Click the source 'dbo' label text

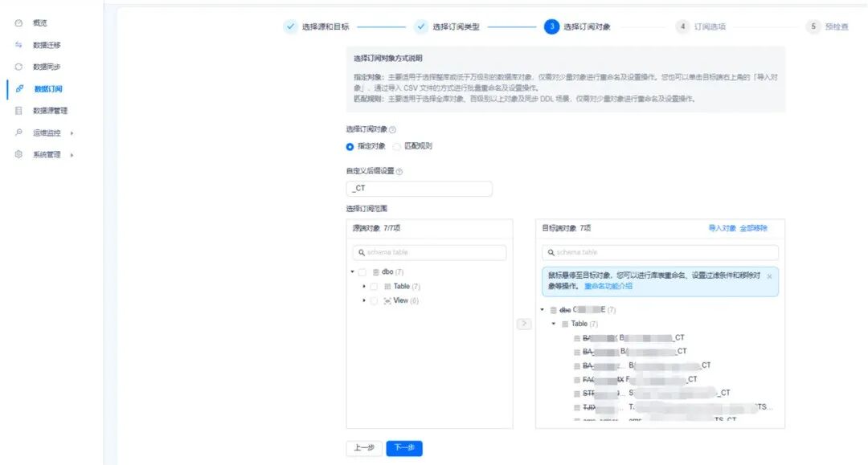387,272
